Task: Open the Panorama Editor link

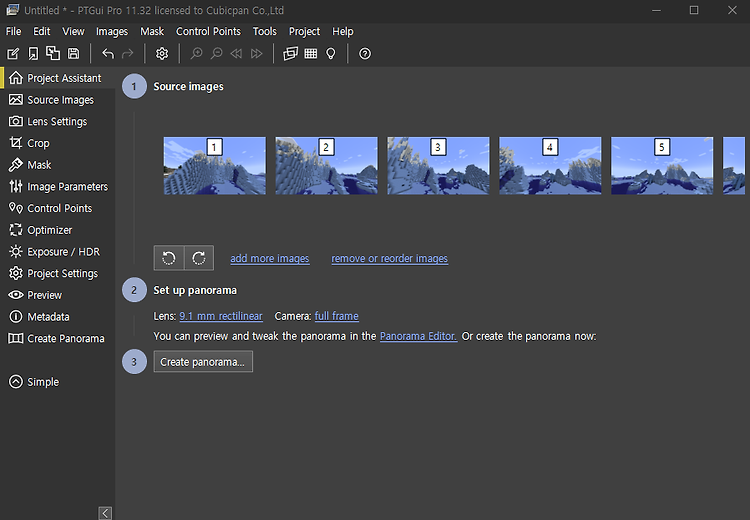Action: click(419, 336)
